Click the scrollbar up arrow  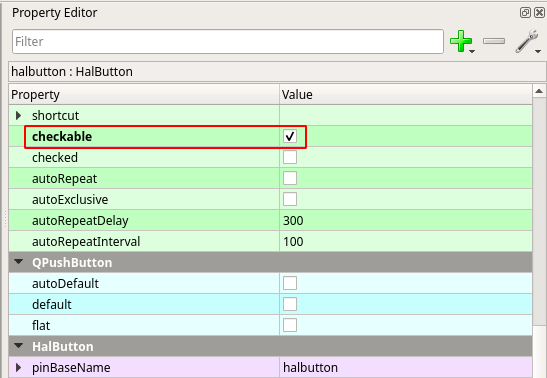[x=539, y=91]
